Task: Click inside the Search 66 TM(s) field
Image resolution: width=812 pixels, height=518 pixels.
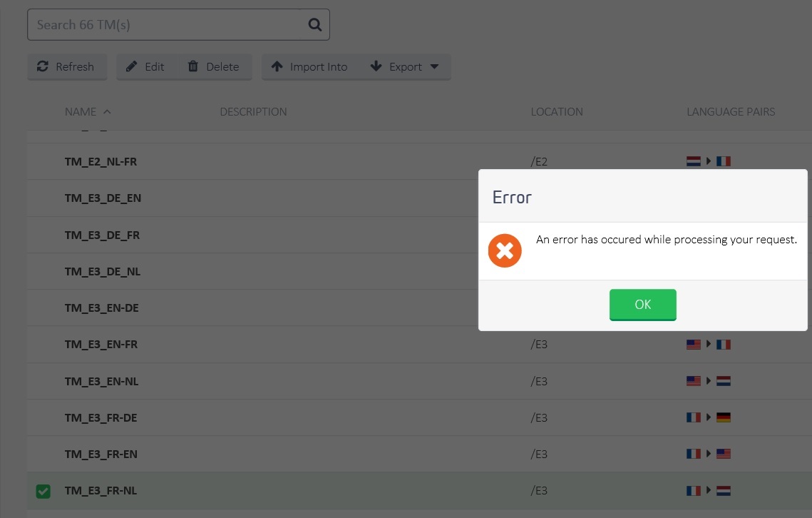Action: point(143,24)
